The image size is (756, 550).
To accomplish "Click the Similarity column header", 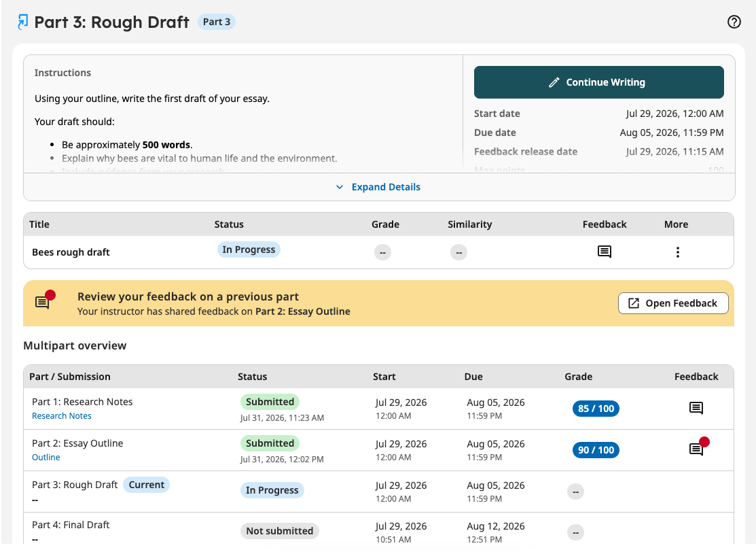I will [x=469, y=224].
